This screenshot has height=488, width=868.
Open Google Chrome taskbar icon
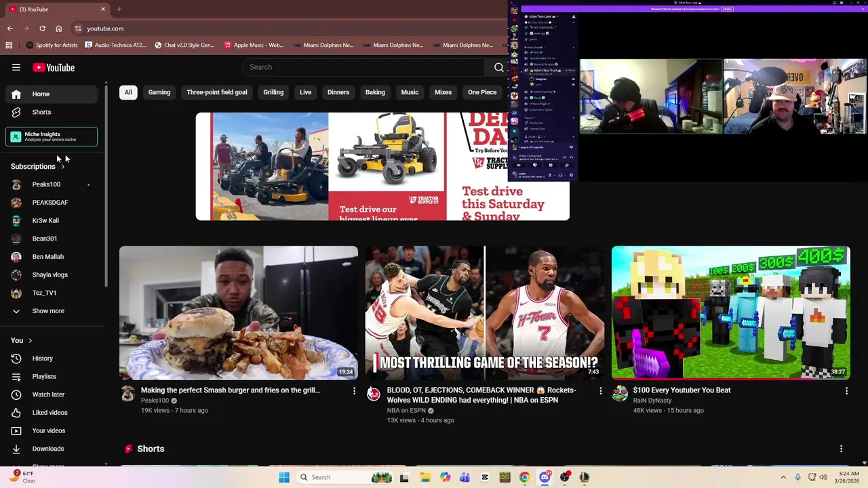coord(524,477)
